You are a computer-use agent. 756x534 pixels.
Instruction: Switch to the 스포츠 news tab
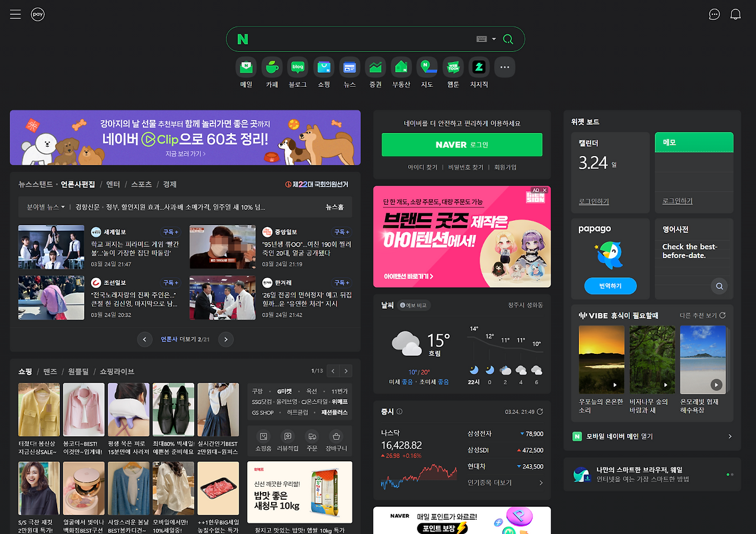click(141, 184)
